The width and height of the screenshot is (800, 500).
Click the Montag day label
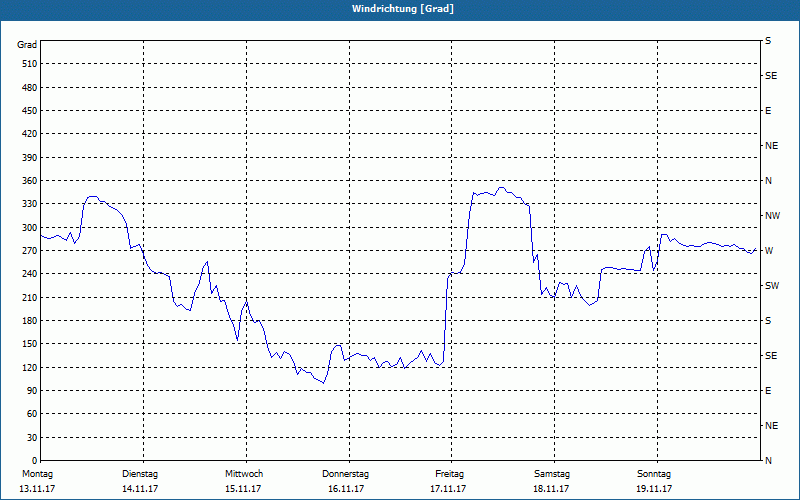tap(37, 474)
